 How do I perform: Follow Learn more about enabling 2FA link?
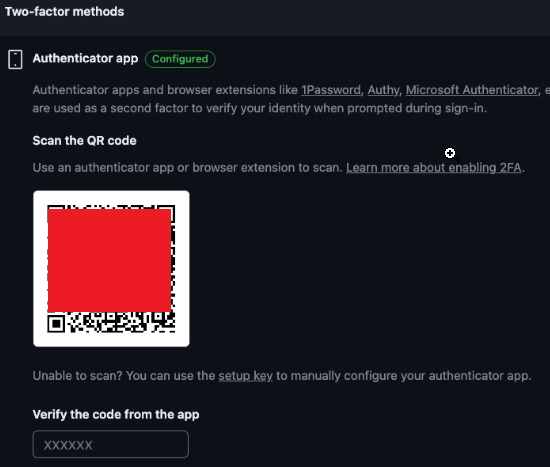point(434,168)
